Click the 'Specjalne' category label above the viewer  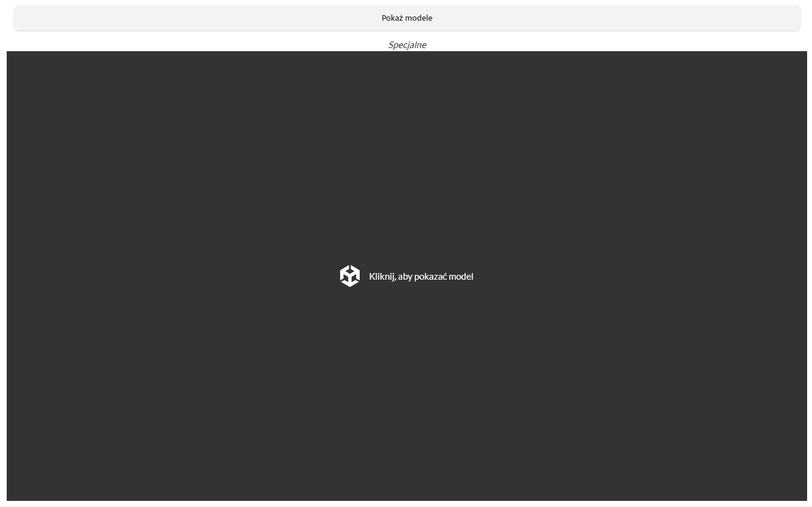(x=407, y=44)
